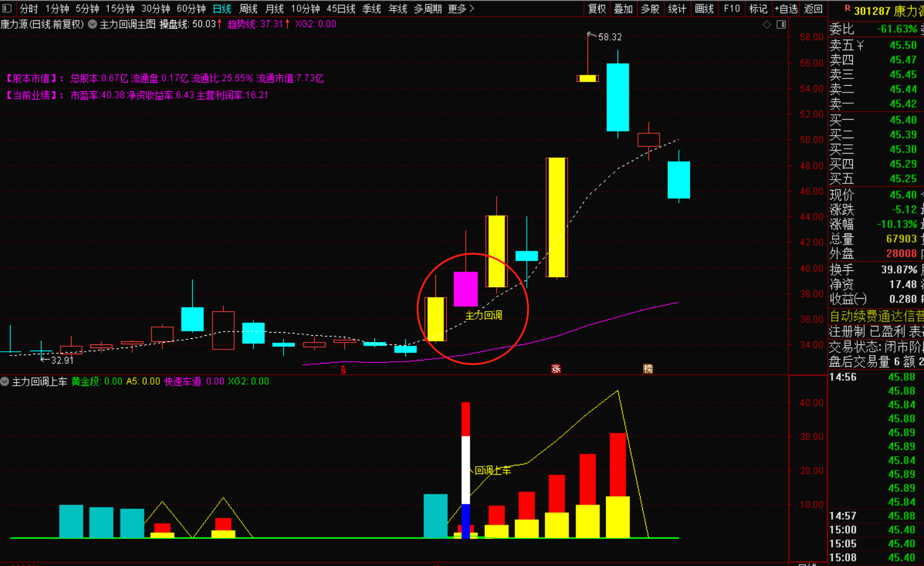Screen dimensions: 924x566
Task: Open the 主力回调主图 indicator dropdown
Action: (93, 24)
